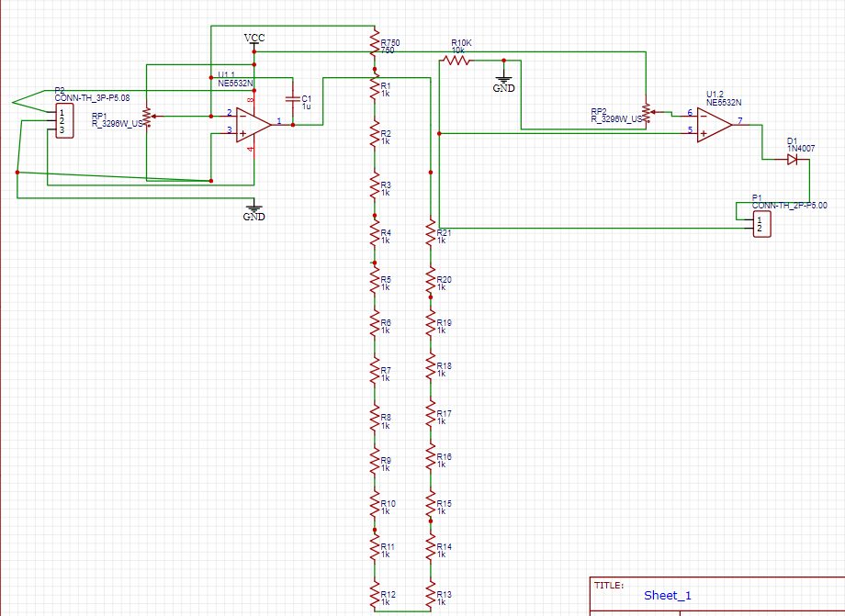845x616 pixels.
Task: Select the P1 two-pin connector
Action: tap(761, 224)
